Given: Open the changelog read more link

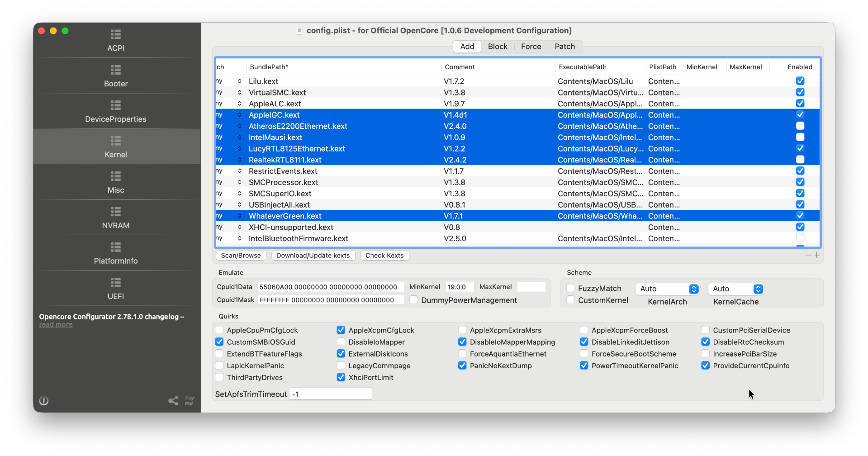Looking at the screenshot, I should point(56,324).
